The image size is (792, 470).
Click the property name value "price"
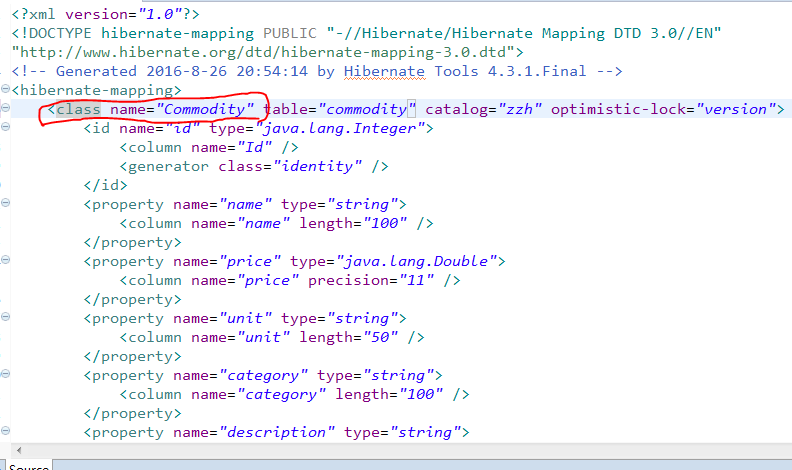coord(250,262)
